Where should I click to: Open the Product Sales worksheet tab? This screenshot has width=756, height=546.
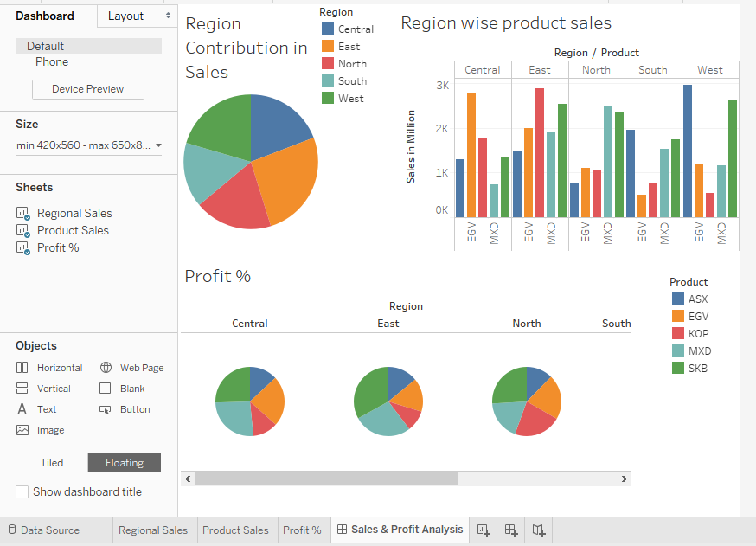click(x=235, y=530)
